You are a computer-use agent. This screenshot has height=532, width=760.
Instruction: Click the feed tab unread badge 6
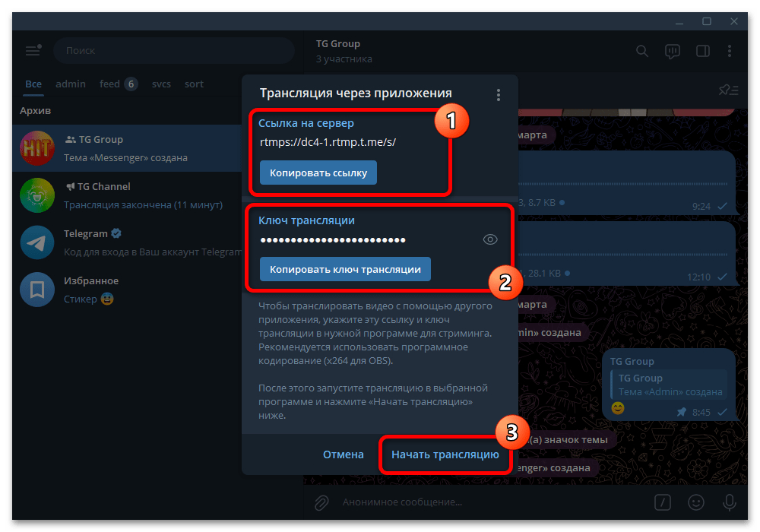(131, 84)
